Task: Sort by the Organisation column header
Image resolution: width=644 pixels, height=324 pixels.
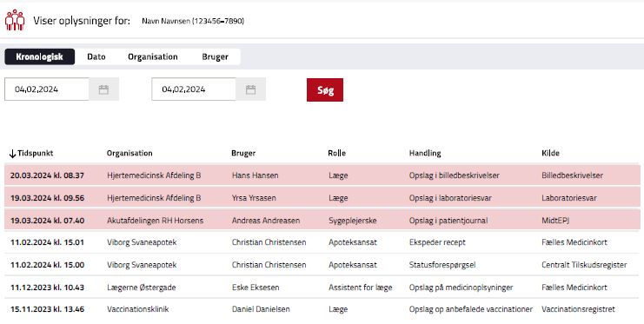Action: click(x=129, y=153)
